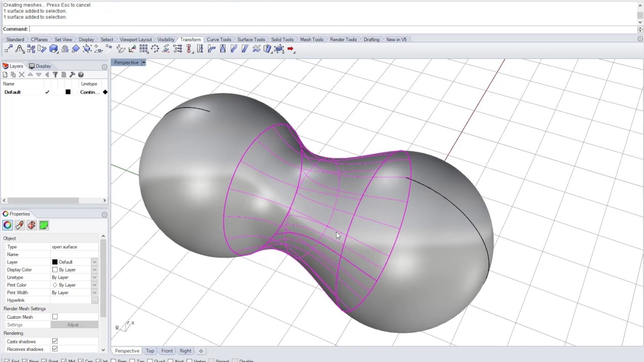Image resolution: width=644 pixels, height=362 pixels.
Task: Switch to Front viewport tab
Action: 167,351
